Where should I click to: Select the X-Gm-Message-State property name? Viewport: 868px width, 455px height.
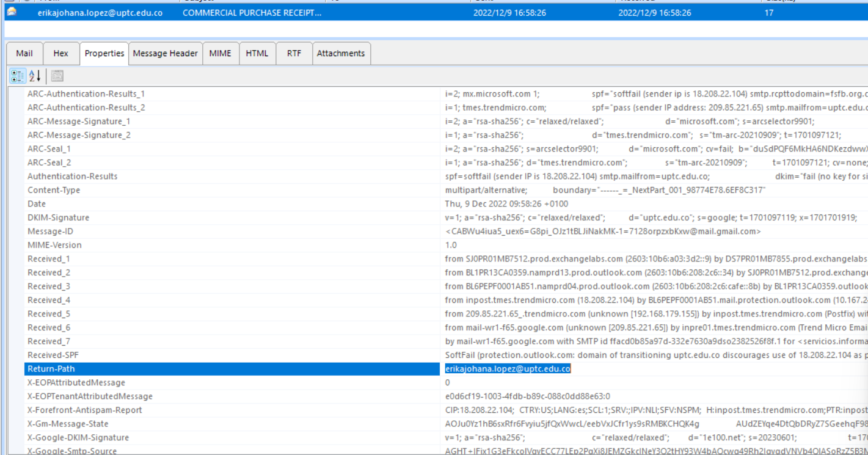[68, 424]
